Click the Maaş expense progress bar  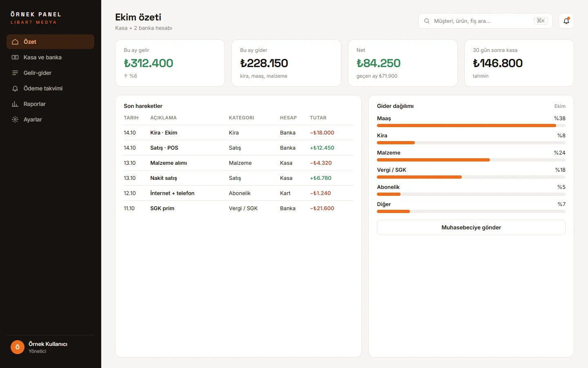pyautogui.click(x=471, y=126)
